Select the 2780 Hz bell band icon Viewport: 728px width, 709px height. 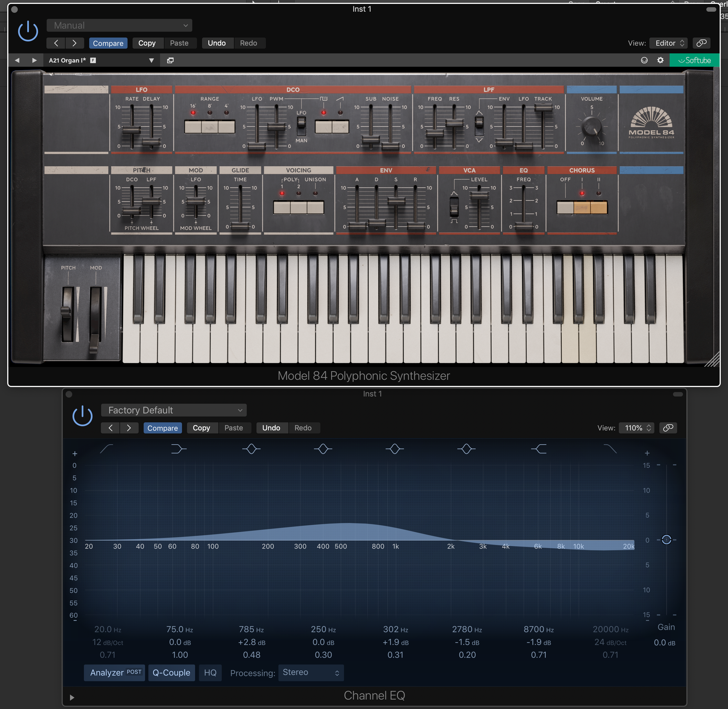(467, 449)
